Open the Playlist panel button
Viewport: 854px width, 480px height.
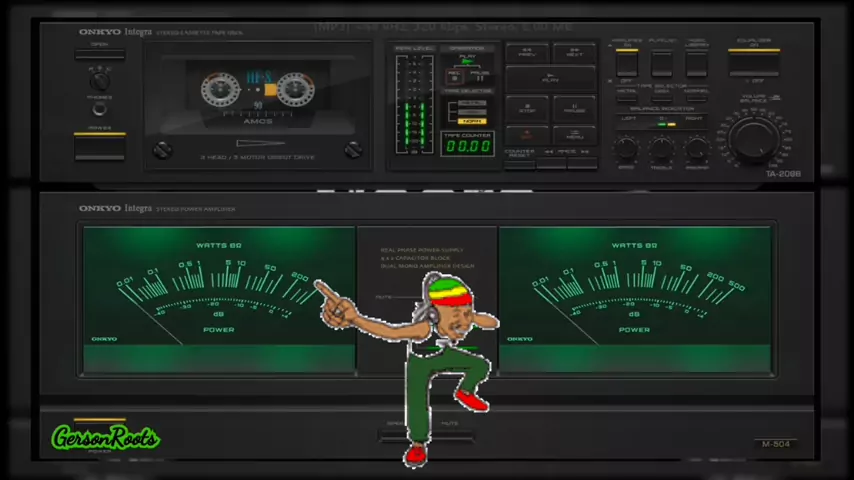coord(662,63)
